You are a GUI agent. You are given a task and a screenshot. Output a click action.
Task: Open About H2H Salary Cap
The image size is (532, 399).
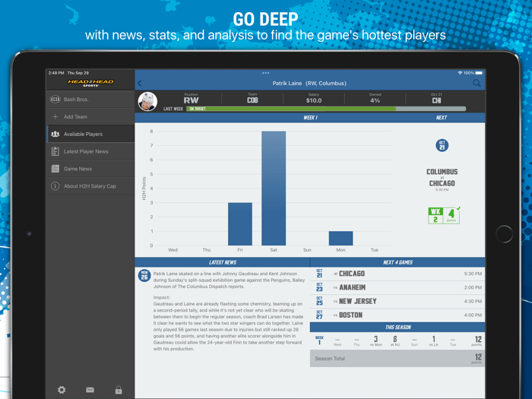pos(90,186)
